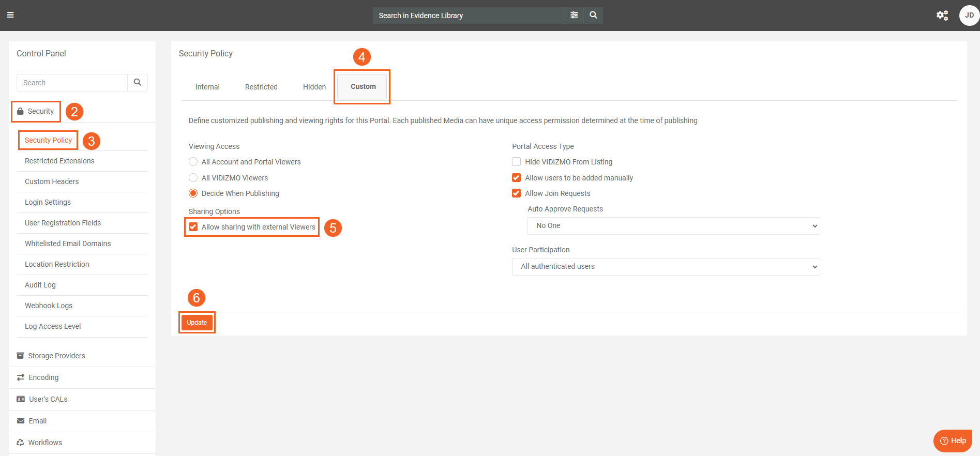Toggle Allow Join Requests checkbox
Viewport: 980px width, 456px height.
(516, 193)
